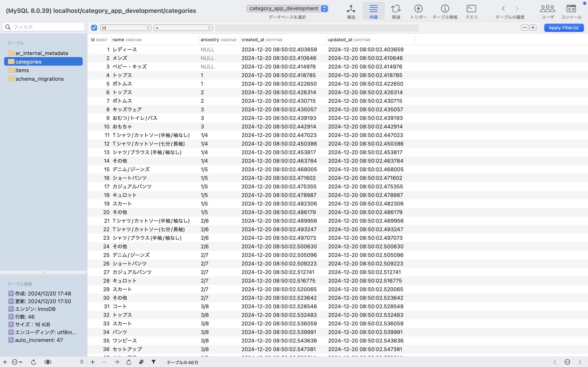The height and width of the screenshot is (367, 588).
Task: Open the 関連 (Relations) view
Action: pyautogui.click(x=395, y=11)
